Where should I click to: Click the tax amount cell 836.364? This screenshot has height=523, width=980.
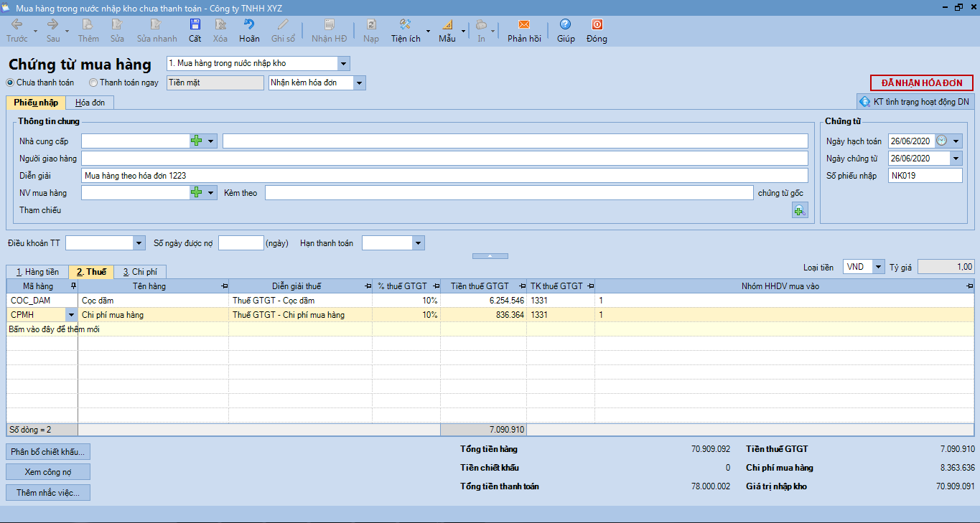(483, 314)
